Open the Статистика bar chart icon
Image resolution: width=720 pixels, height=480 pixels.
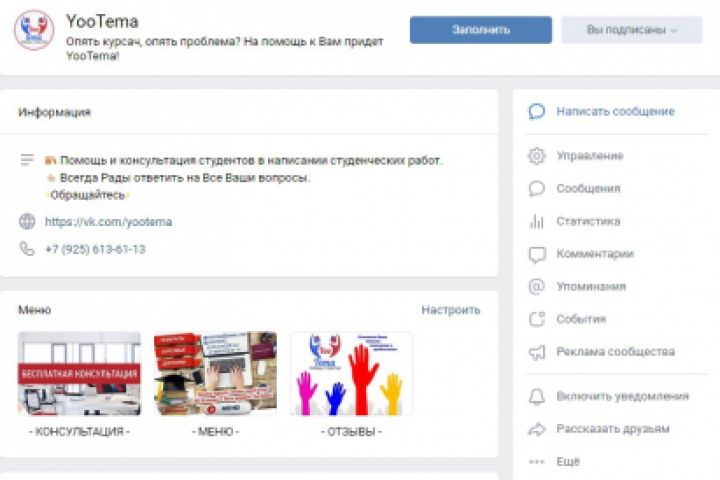click(536, 221)
